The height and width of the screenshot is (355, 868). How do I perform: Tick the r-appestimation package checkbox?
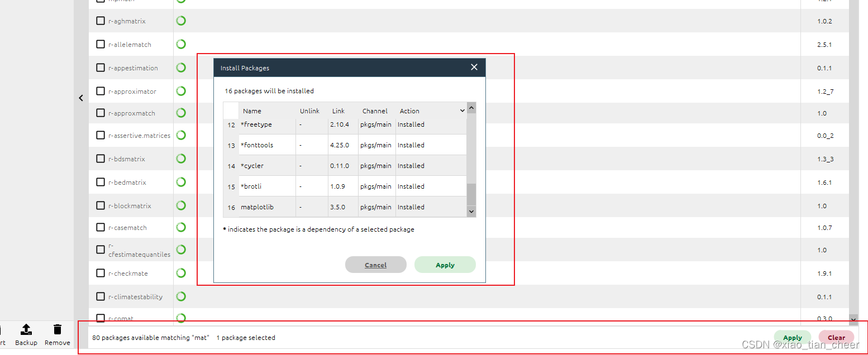pos(101,68)
